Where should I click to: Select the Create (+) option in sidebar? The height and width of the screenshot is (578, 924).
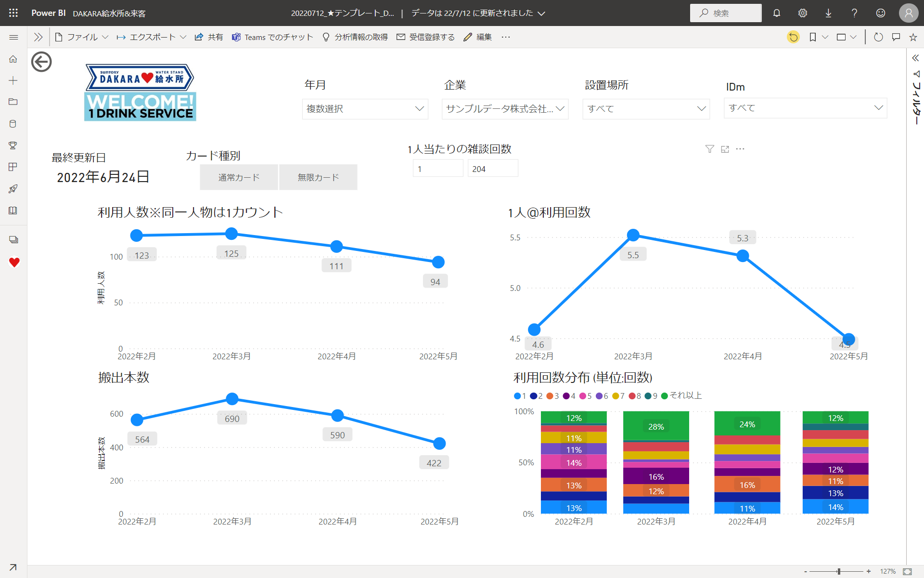pyautogui.click(x=13, y=80)
